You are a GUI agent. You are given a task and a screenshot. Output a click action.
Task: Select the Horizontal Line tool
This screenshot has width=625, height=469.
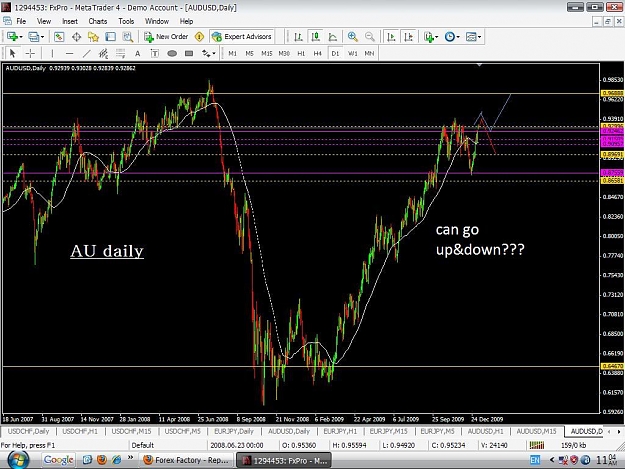[69, 53]
